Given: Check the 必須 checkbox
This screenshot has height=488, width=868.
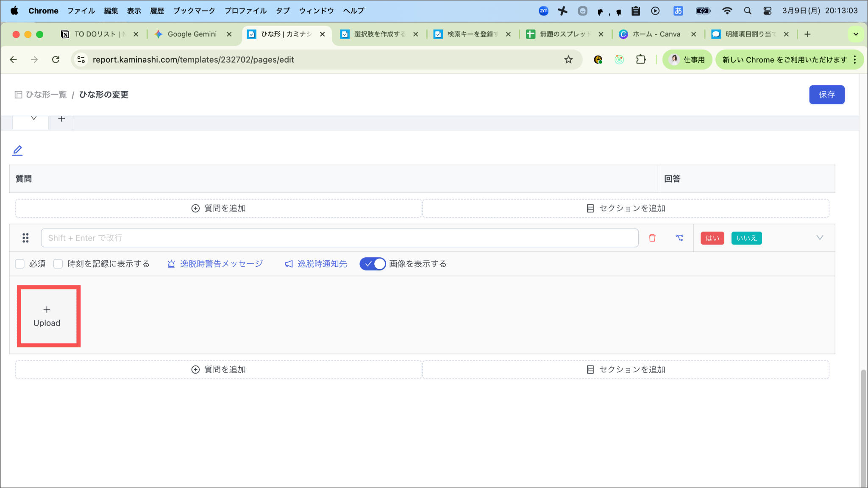Looking at the screenshot, I should pos(19,264).
